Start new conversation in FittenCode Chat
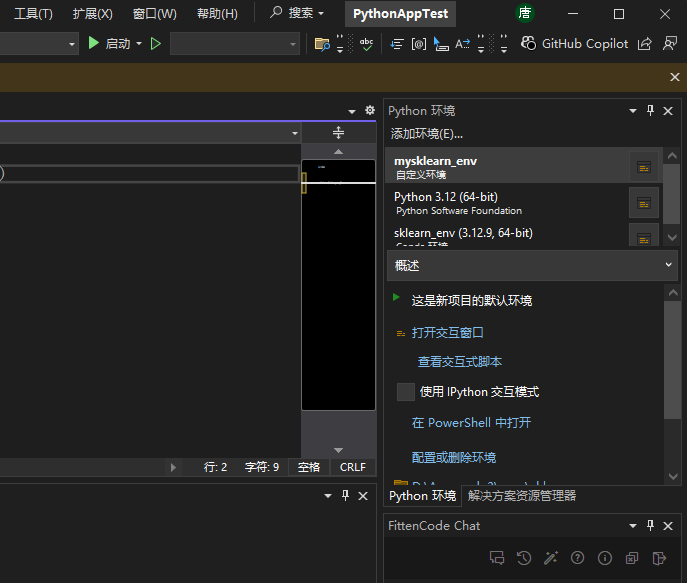687x583 pixels. [497, 558]
